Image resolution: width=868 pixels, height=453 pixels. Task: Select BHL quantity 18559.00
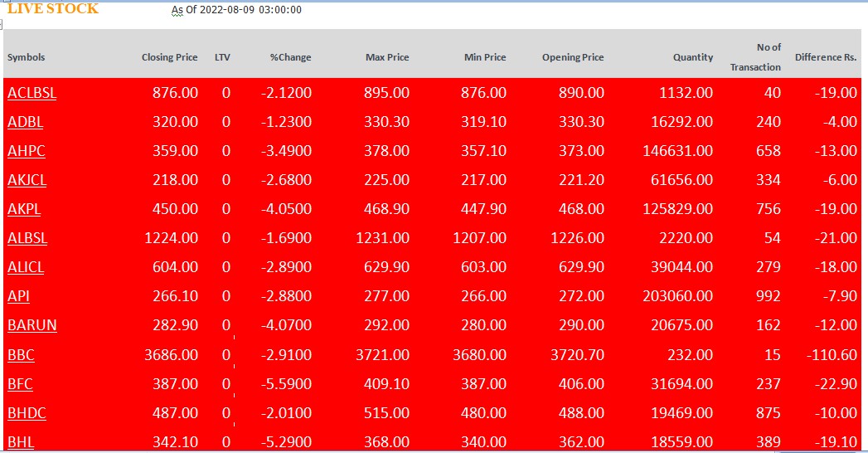click(681, 442)
